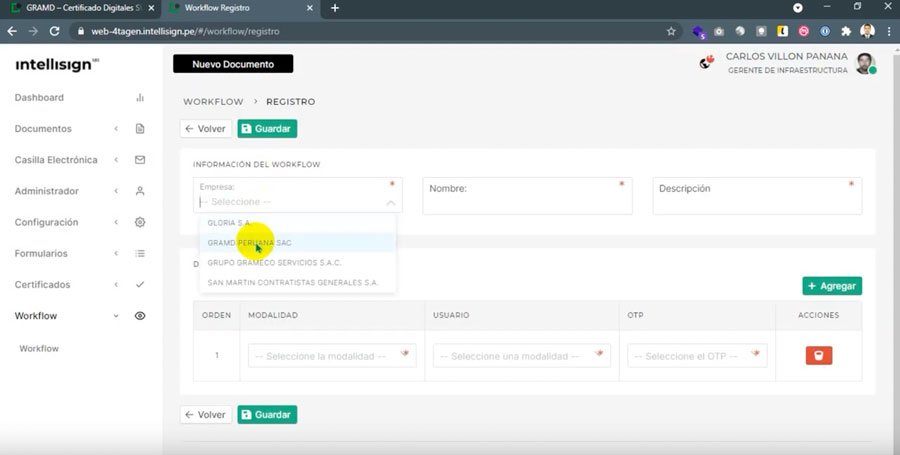
Task: Click the ORDEN column header
Action: point(216,315)
